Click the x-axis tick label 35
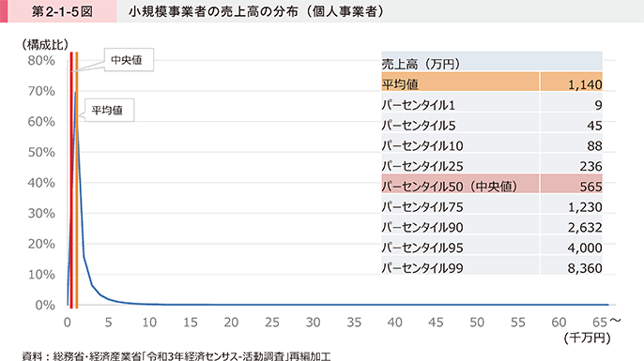 coord(354,323)
